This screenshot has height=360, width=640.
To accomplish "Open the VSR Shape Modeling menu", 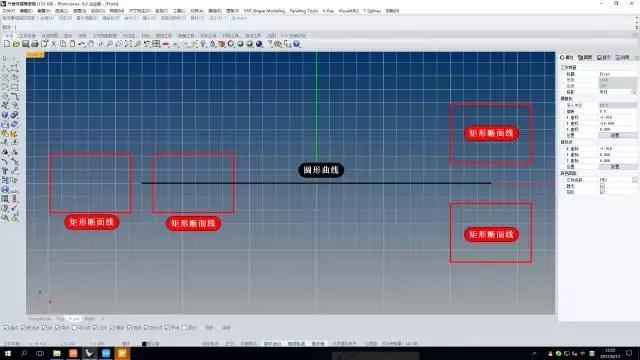I will (264, 11).
